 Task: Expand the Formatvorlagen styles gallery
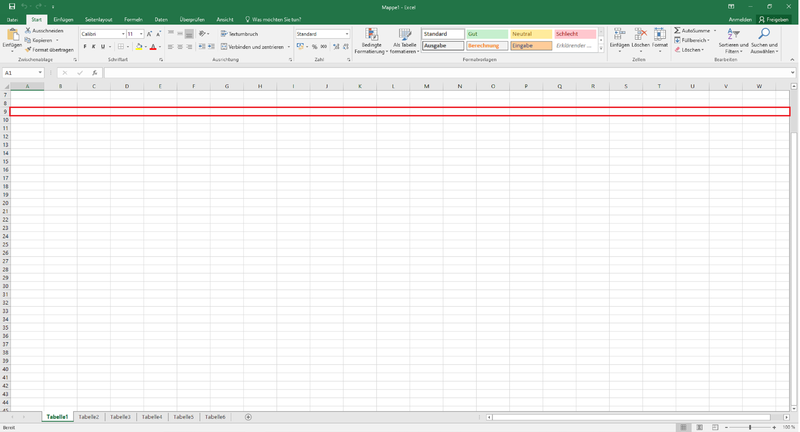click(x=601, y=49)
